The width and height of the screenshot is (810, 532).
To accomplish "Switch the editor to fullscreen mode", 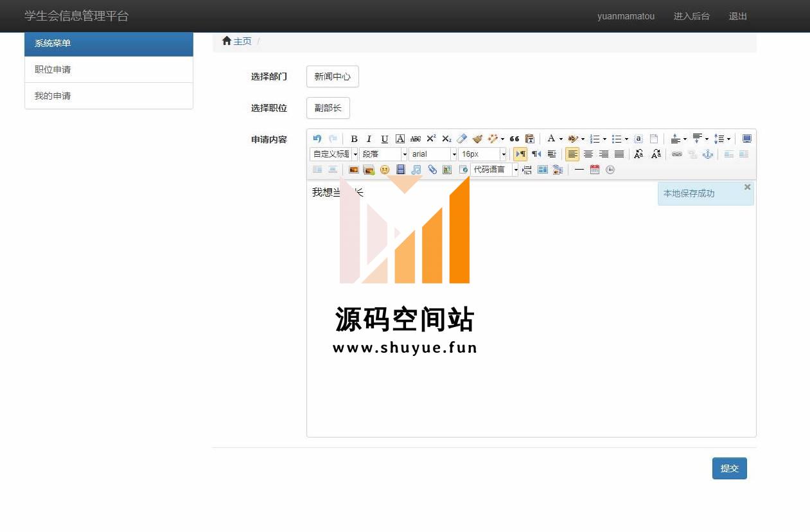I will pos(747,139).
